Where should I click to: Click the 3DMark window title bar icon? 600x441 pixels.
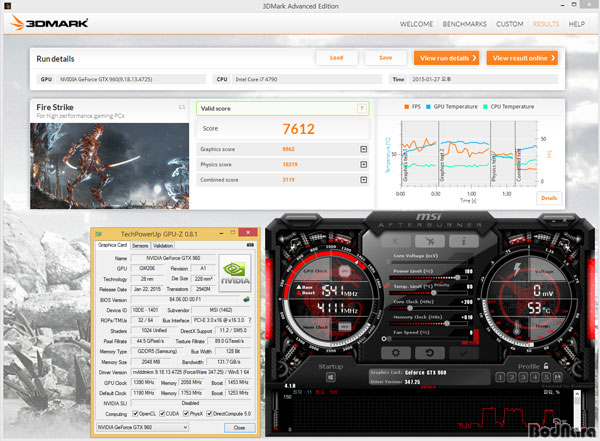(x=7, y=6)
